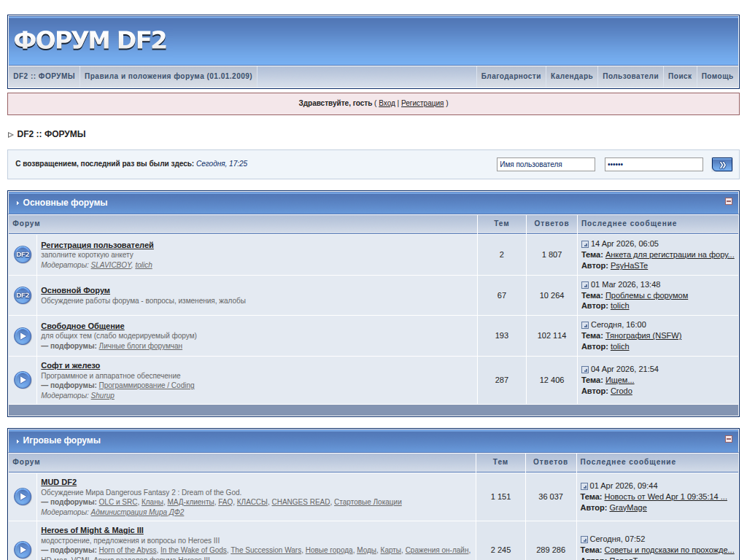This screenshot has width=747, height=560.
Task: Click the Регистрация link in the greeting bar
Action: pyautogui.click(x=422, y=104)
